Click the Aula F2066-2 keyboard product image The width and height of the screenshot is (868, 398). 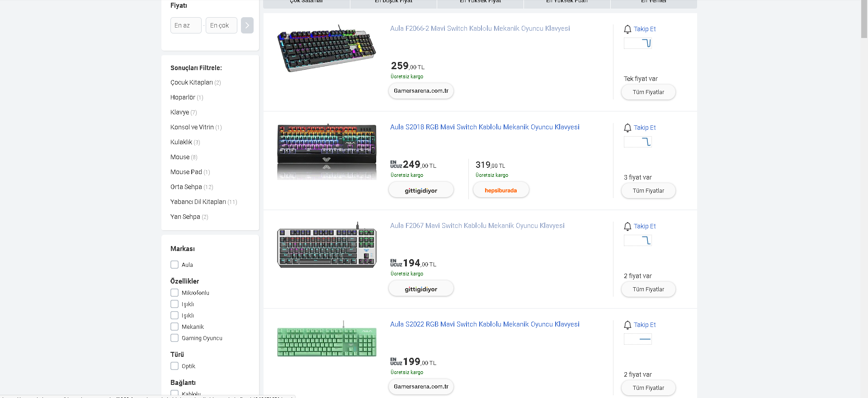(x=326, y=48)
